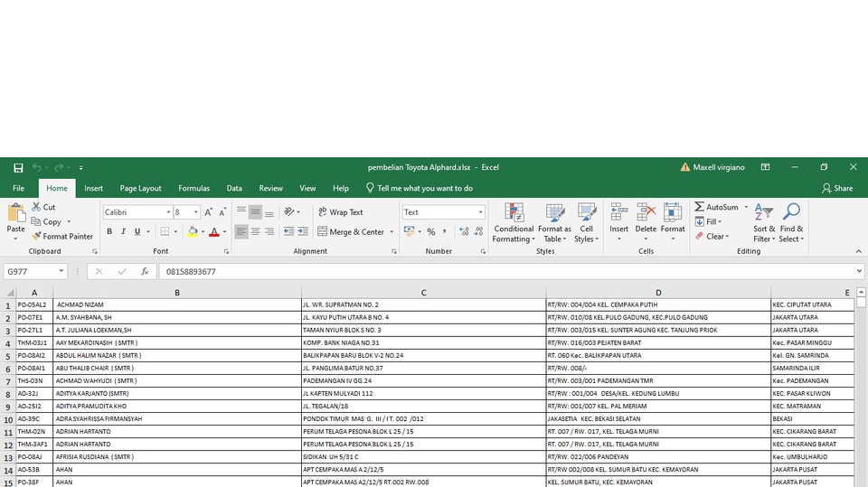Apply accounting number format
Screen dimensions: 868x487
[x=409, y=231]
